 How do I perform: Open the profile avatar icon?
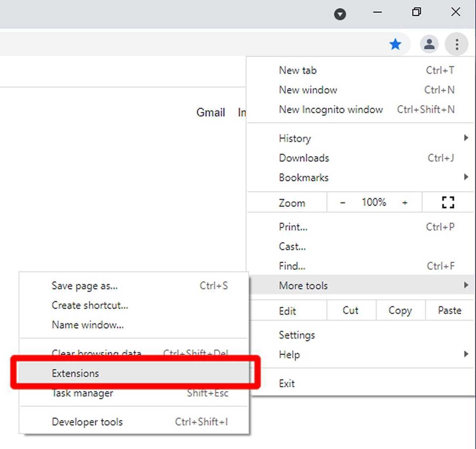(429, 44)
